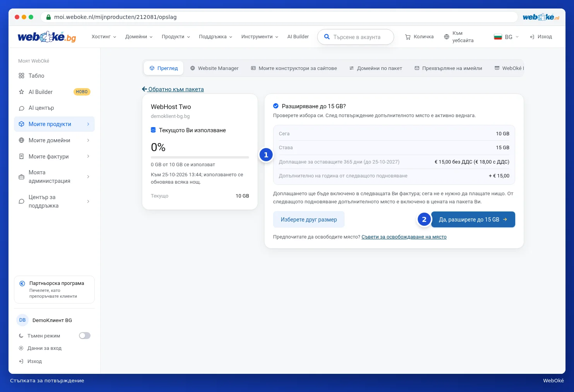Image resolution: width=574 pixels, height=392 pixels.
Task: Open the Партньорска програма card
Action: click(54, 290)
